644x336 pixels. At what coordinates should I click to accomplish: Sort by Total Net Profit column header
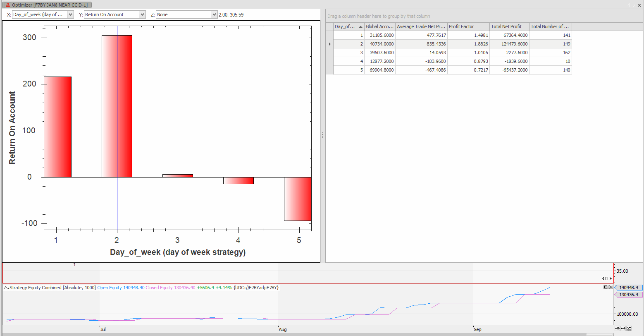pos(509,26)
